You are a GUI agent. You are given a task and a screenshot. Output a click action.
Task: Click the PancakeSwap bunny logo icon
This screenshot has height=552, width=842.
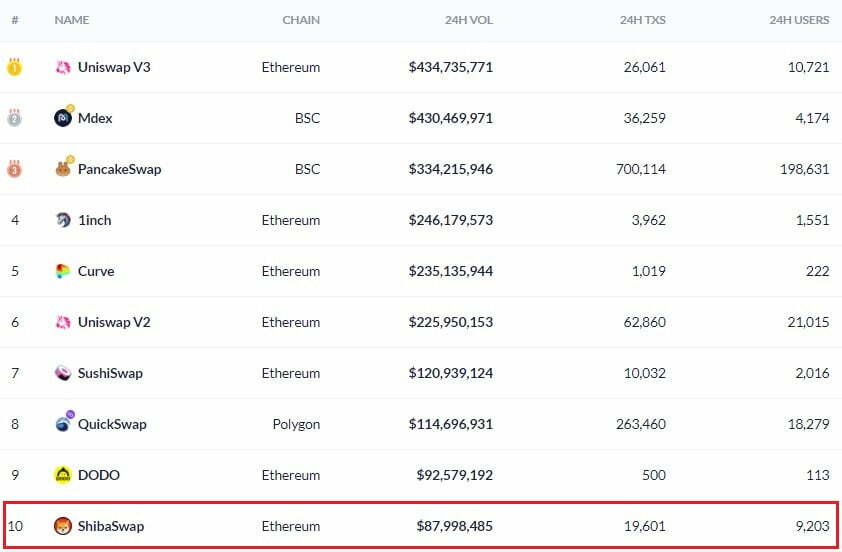[62, 169]
